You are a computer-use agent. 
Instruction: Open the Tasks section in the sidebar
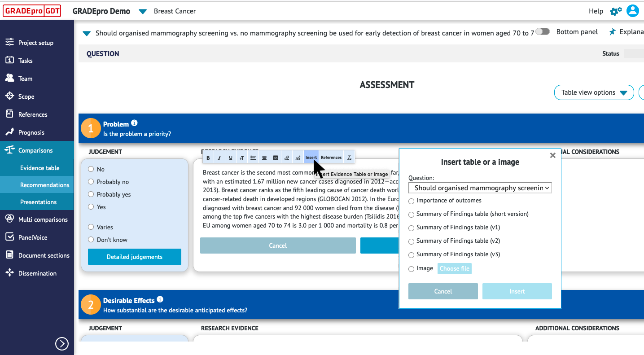[x=25, y=60]
